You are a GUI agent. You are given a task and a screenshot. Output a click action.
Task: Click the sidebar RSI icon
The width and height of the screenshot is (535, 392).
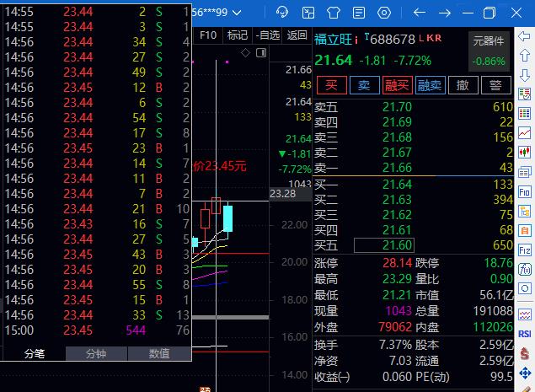tap(524, 334)
